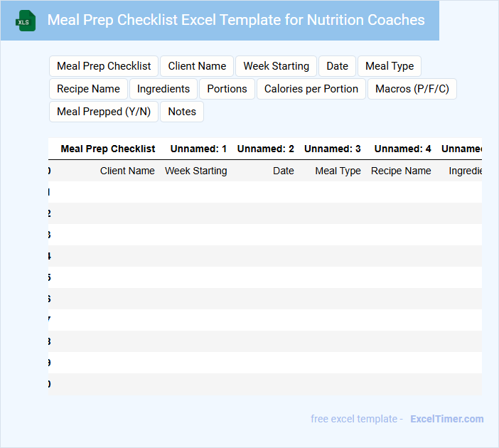Click the Portions tag
The width and height of the screenshot is (499, 448).
point(227,89)
